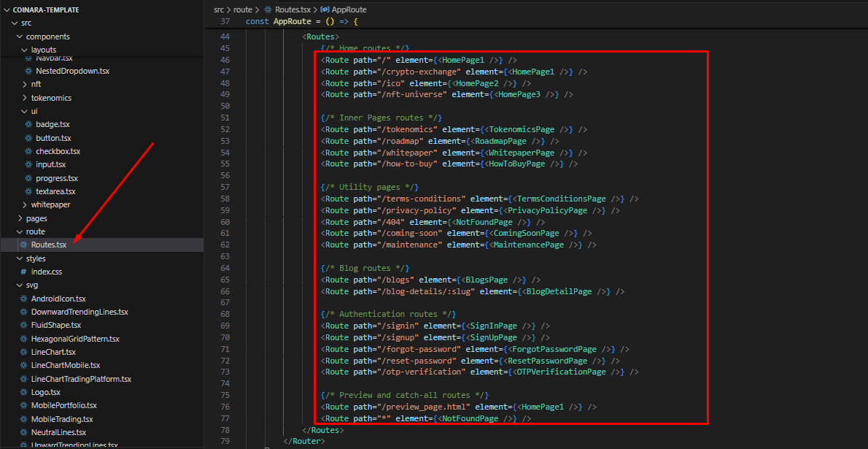Click the React icon beside FluidShape.tsx

click(x=23, y=326)
